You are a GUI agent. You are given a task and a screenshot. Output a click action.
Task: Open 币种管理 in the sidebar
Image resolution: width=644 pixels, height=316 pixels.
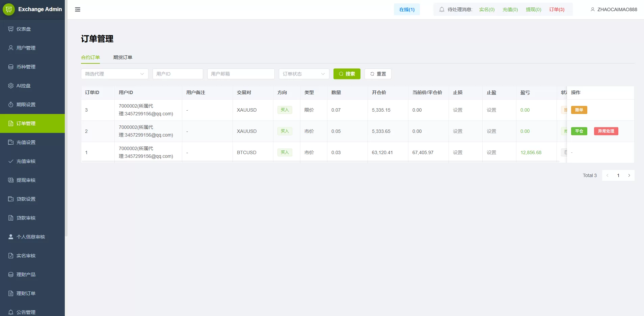(26, 67)
